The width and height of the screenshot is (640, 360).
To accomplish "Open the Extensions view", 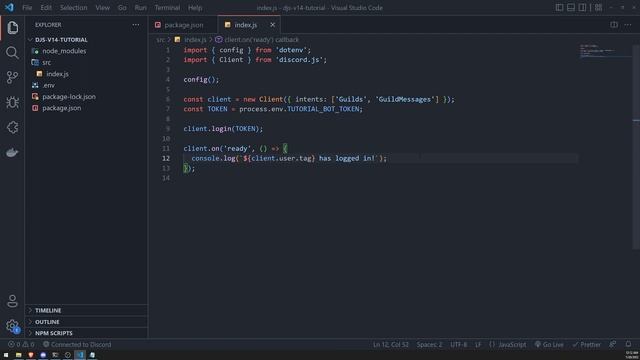I will [x=12, y=127].
